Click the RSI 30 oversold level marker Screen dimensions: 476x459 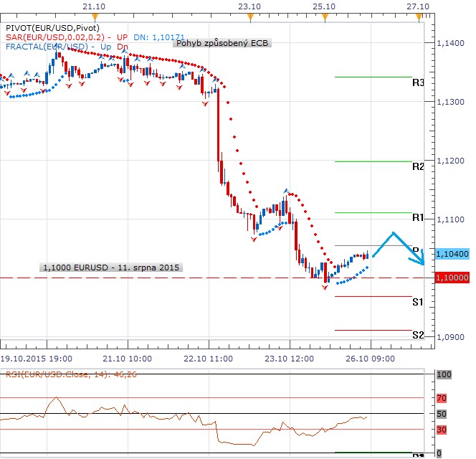[x=442, y=430]
